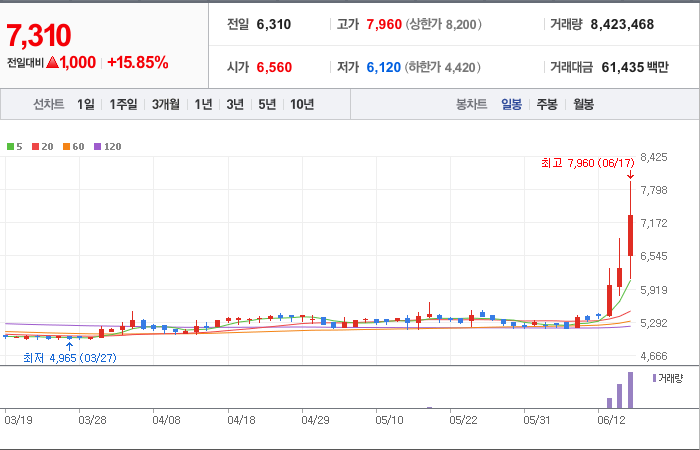Viewport: 700px width, 450px height.
Task: Click the 7,798 price axis label
Action: click(654, 191)
